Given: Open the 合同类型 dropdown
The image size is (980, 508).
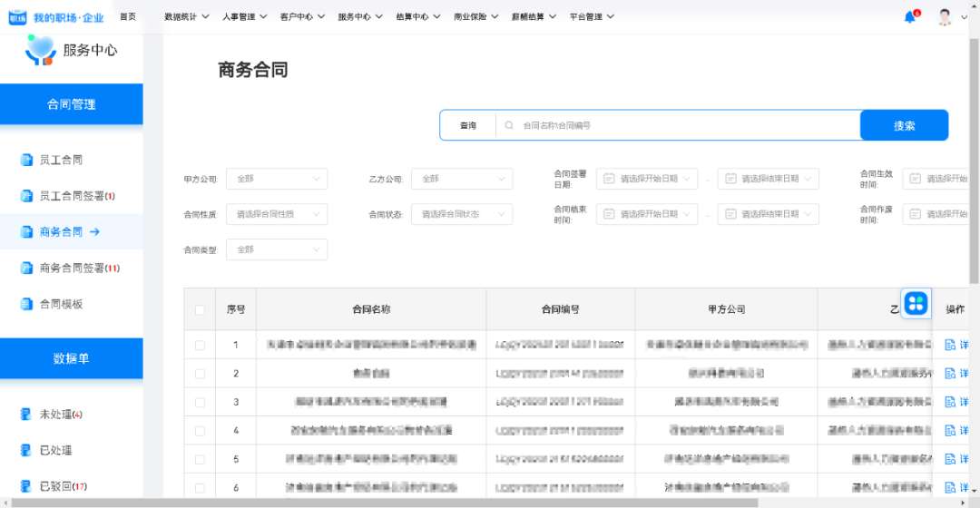Looking at the screenshot, I should coord(277,249).
